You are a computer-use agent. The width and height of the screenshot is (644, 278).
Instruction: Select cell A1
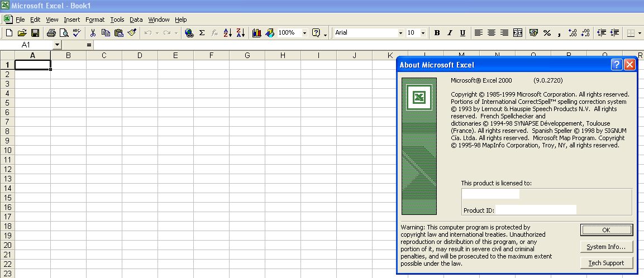coord(33,64)
